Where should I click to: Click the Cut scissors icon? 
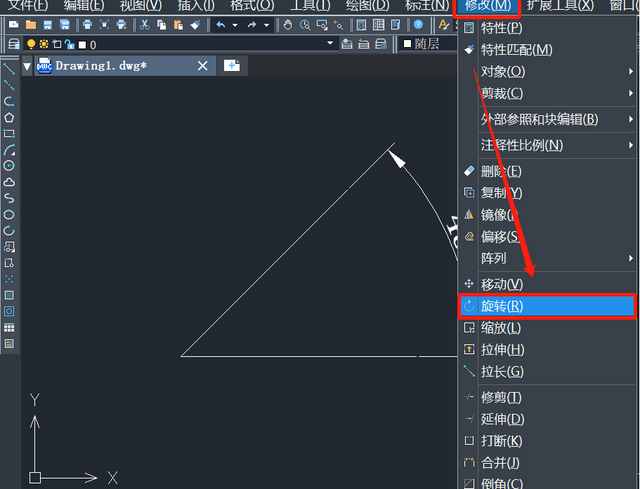pos(144,25)
